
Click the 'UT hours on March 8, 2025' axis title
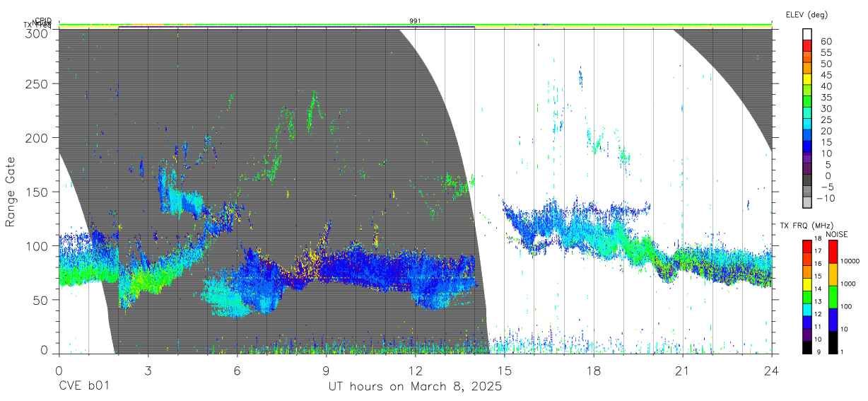click(x=415, y=387)
